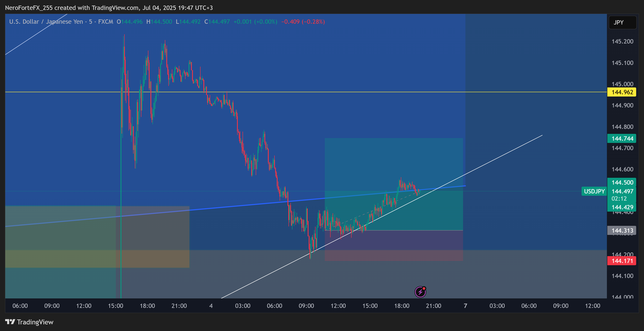
Task: Click the gray 144.313 entry price label
Action: point(622,230)
